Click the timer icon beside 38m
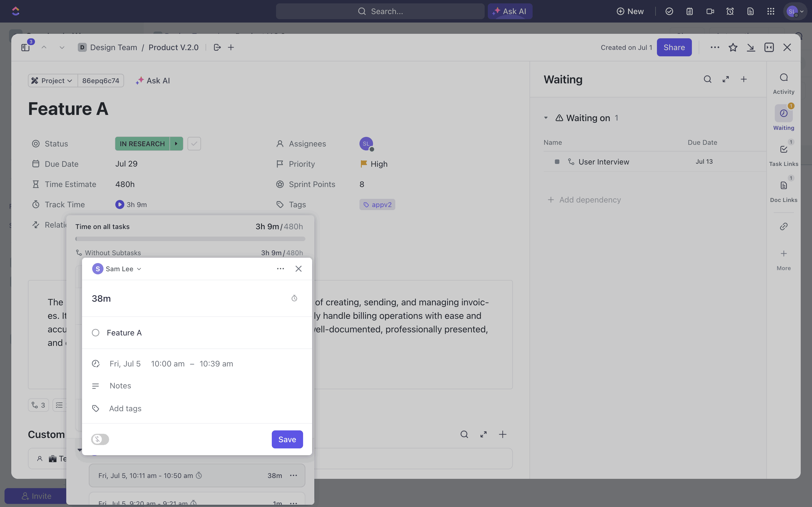 point(294,299)
